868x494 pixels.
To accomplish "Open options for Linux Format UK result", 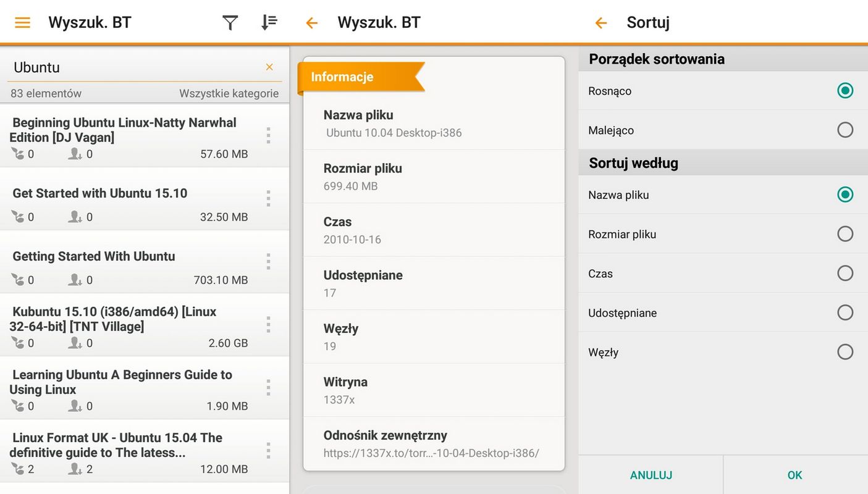I will click(x=268, y=450).
